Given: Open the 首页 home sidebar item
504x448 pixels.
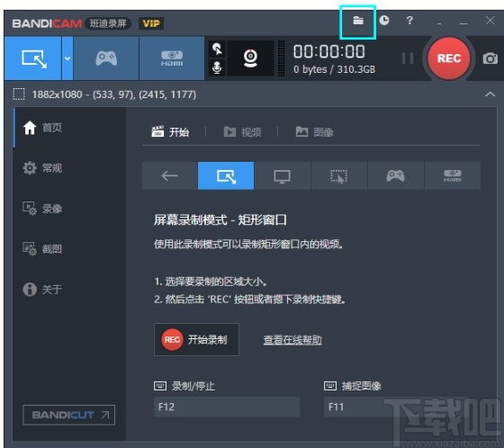Looking at the screenshot, I should tap(70, 128).
